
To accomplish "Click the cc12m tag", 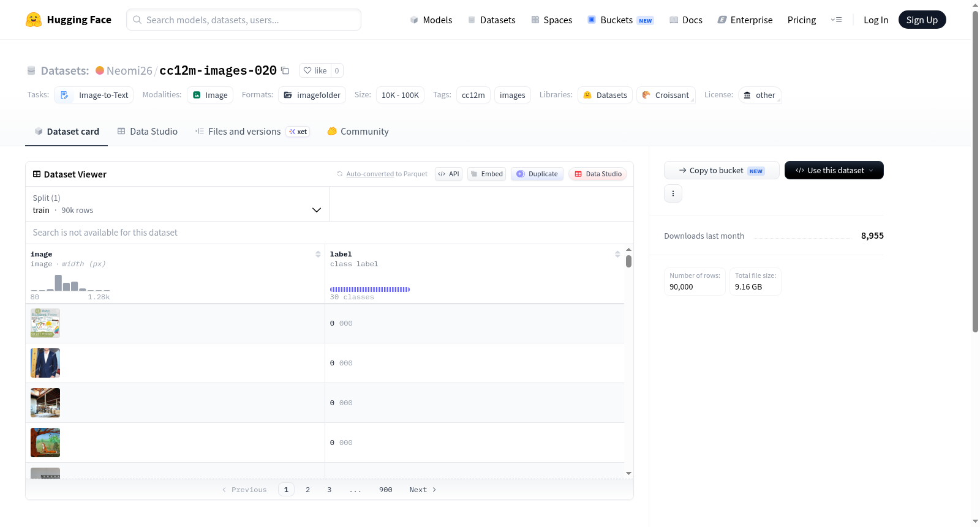I will click(473, 95).
